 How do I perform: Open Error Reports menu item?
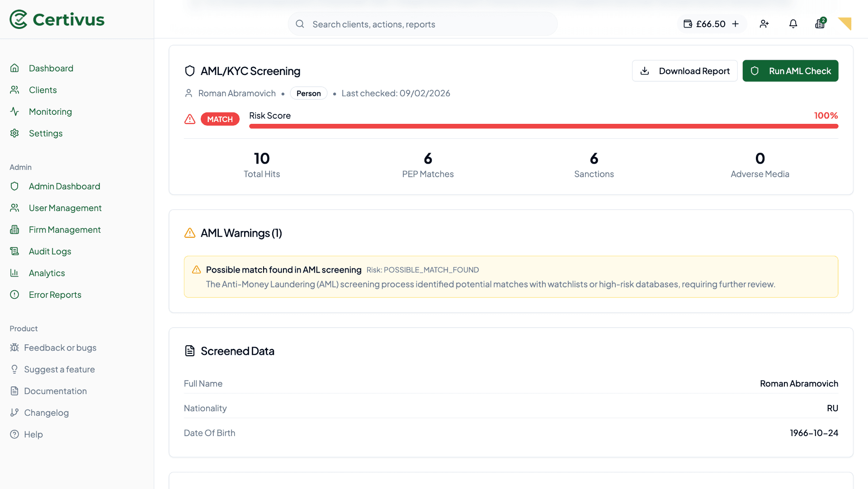tap(55, 295)
